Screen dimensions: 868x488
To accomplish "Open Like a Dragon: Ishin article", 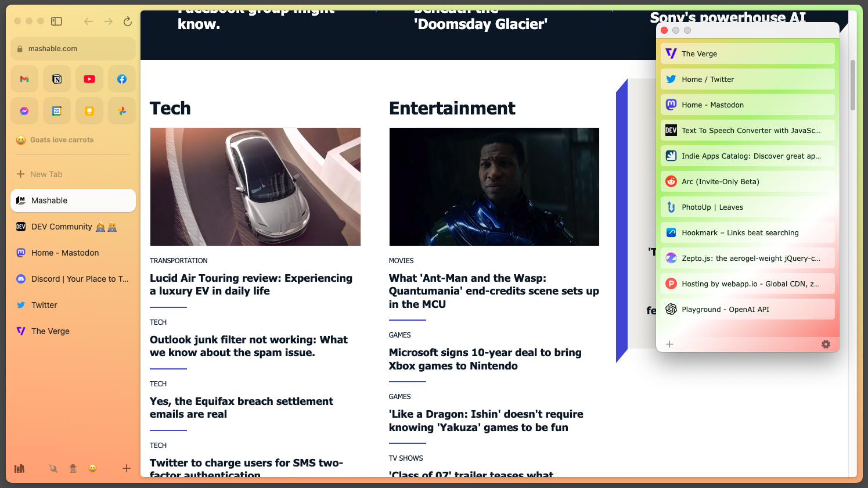I will coord(486,421).
